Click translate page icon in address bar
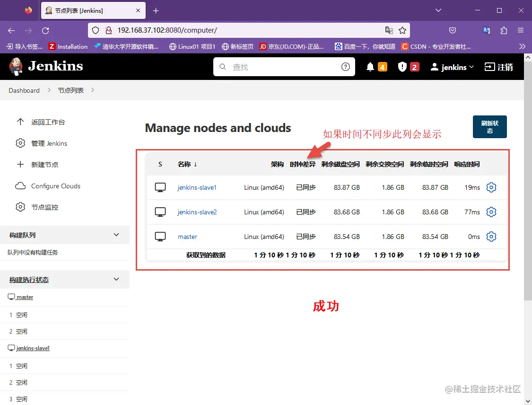The image size is (532, 405). (x=389, y=30)
